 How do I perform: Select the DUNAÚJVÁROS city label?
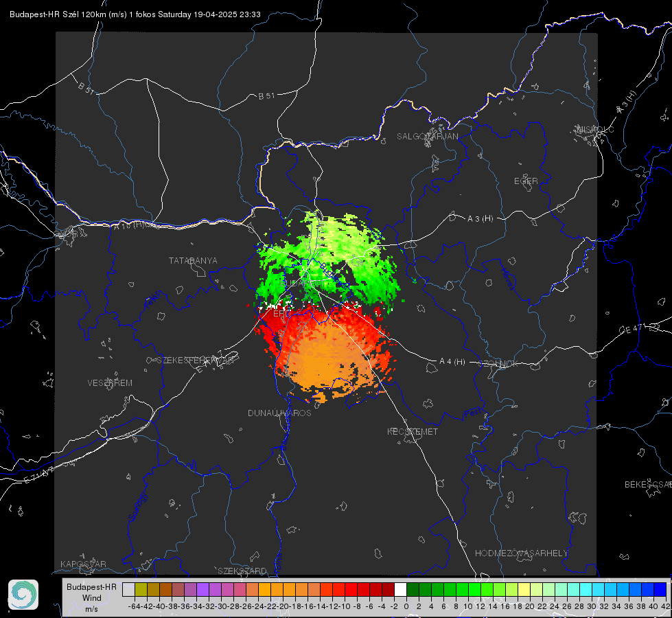point(279,413)
